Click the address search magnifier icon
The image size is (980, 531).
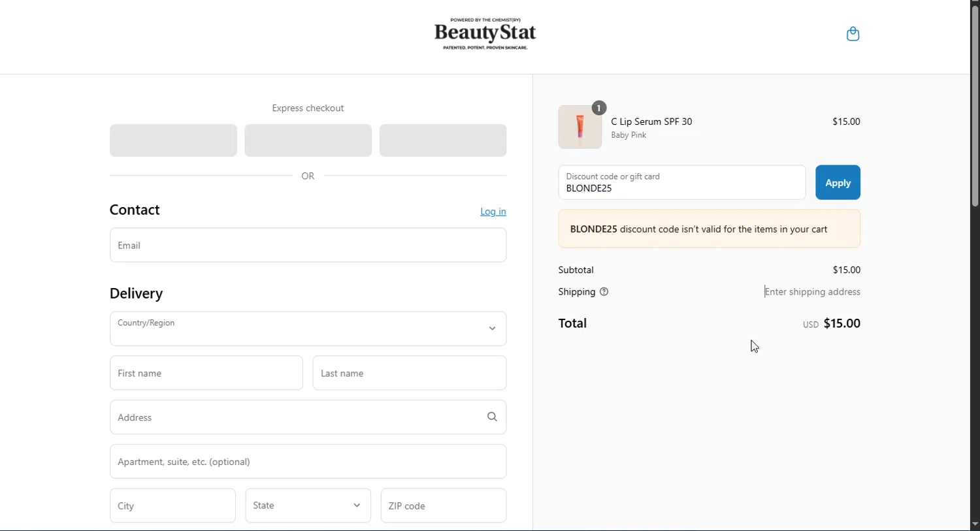pyautogui.click(x=492, y=417)
